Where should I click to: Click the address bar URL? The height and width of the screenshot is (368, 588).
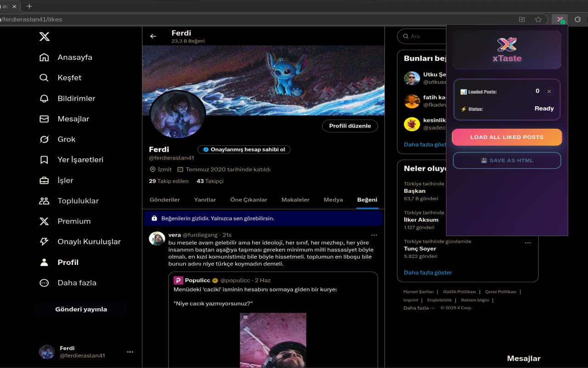31,19
